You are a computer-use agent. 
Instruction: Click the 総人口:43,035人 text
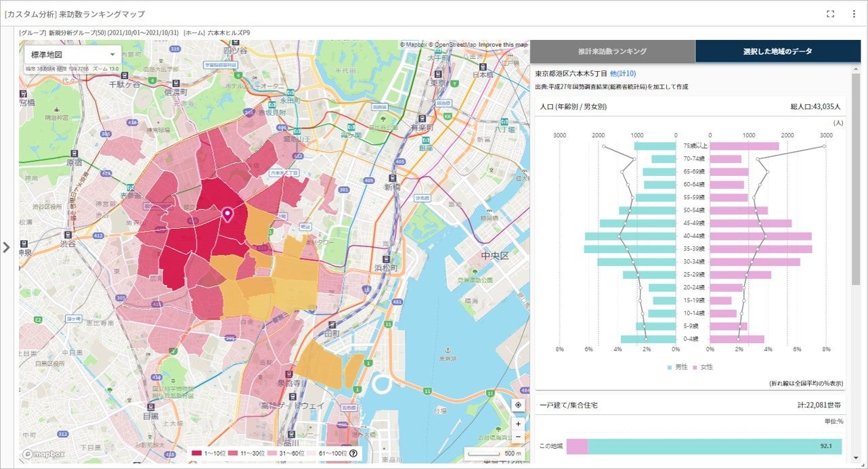coord(815,106)
